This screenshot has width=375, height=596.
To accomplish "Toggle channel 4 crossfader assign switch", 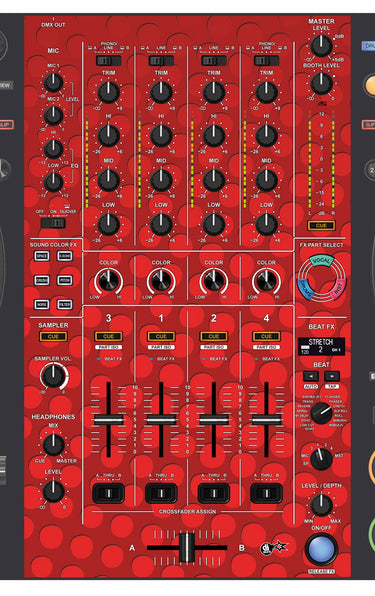I will tap(266, 493).
